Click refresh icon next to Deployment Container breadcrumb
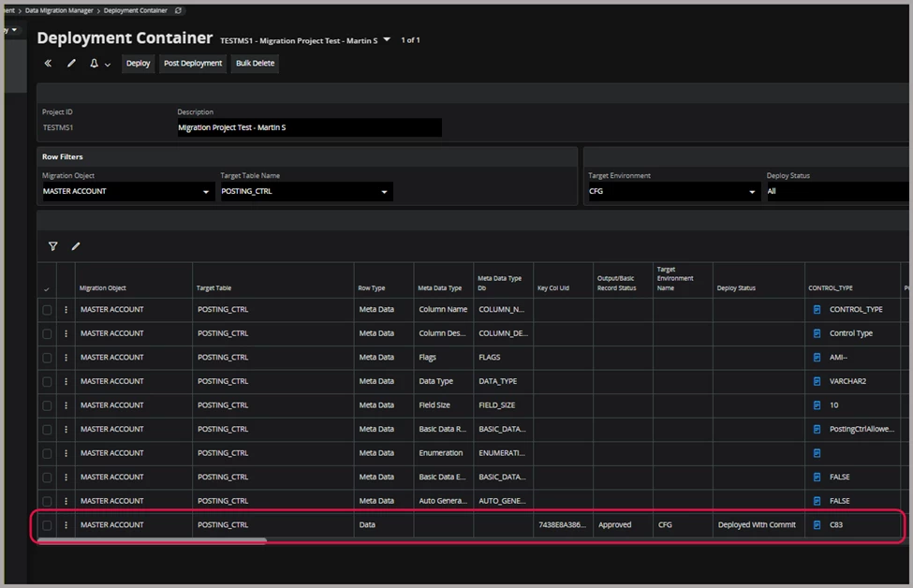The width and height of the screenshot is (913, 588). pyautogui.click(x=179, y=11)
